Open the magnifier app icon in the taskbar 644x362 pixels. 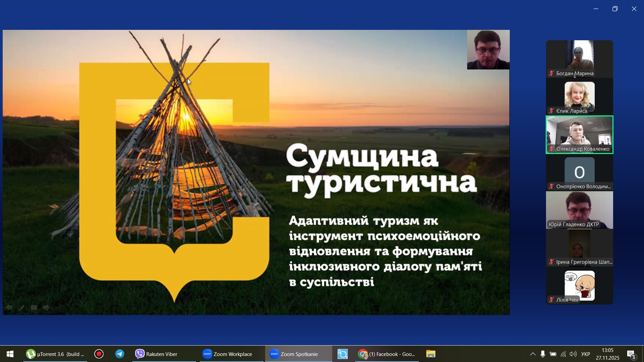(343, 354)
